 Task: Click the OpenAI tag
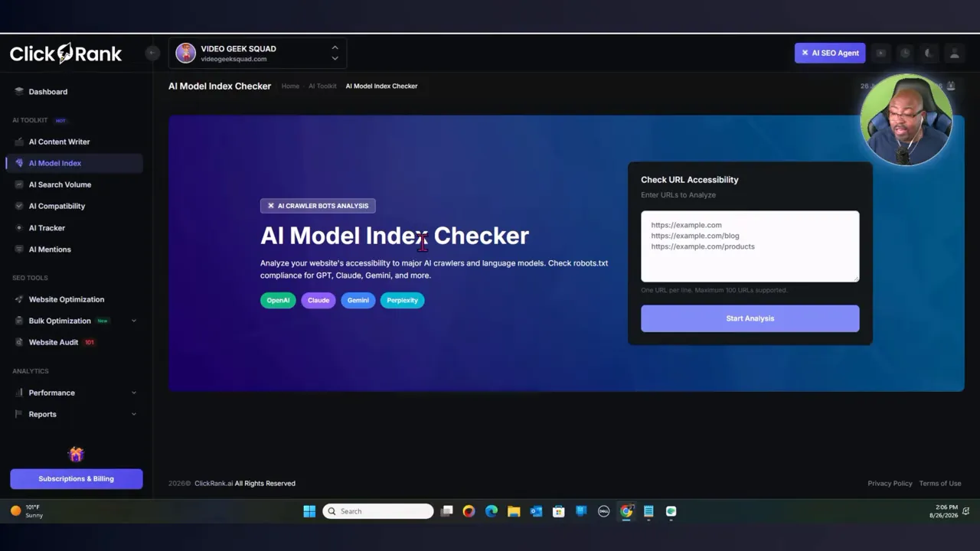tap(278, 301)
